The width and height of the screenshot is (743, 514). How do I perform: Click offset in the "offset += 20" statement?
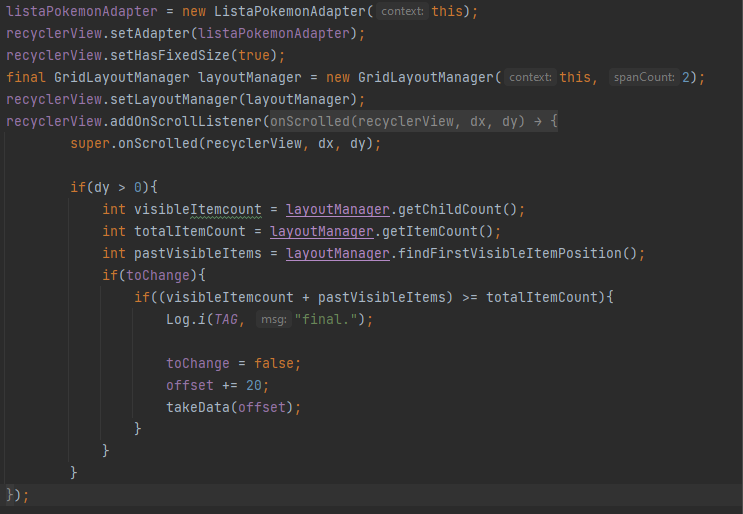tap(190, 386)
